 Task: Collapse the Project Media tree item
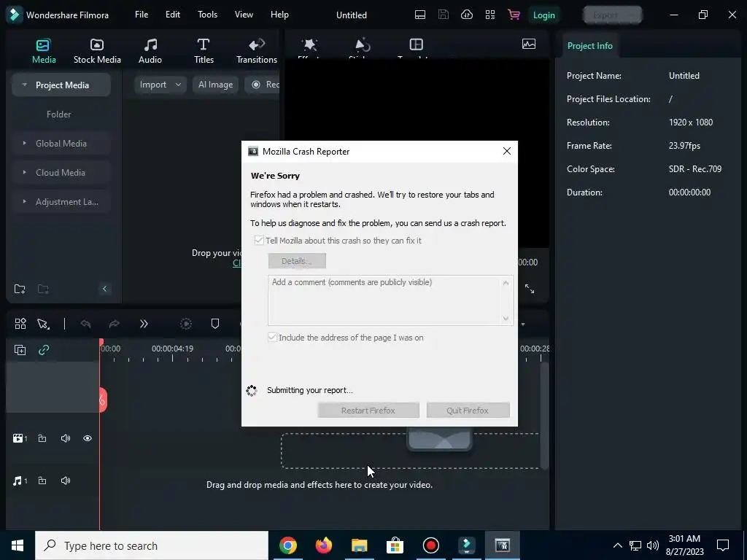(24, 85)
